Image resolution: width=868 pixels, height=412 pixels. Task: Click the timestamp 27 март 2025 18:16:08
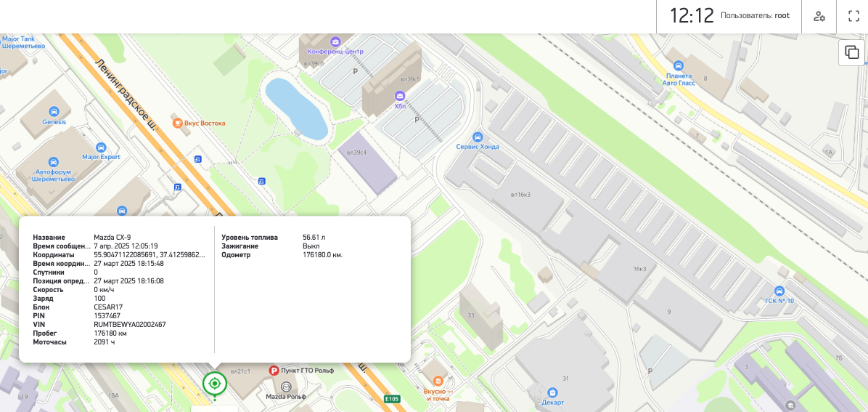click(x=129, y=281)
